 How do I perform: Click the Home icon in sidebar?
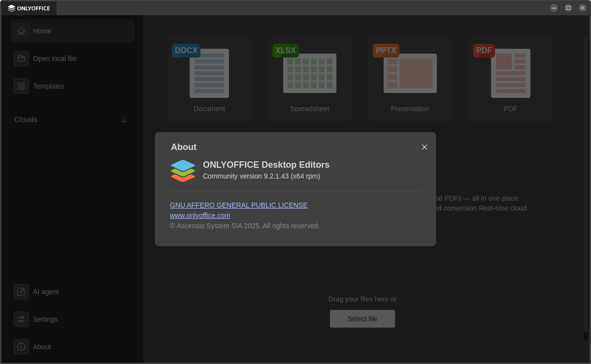coord(21,31)
